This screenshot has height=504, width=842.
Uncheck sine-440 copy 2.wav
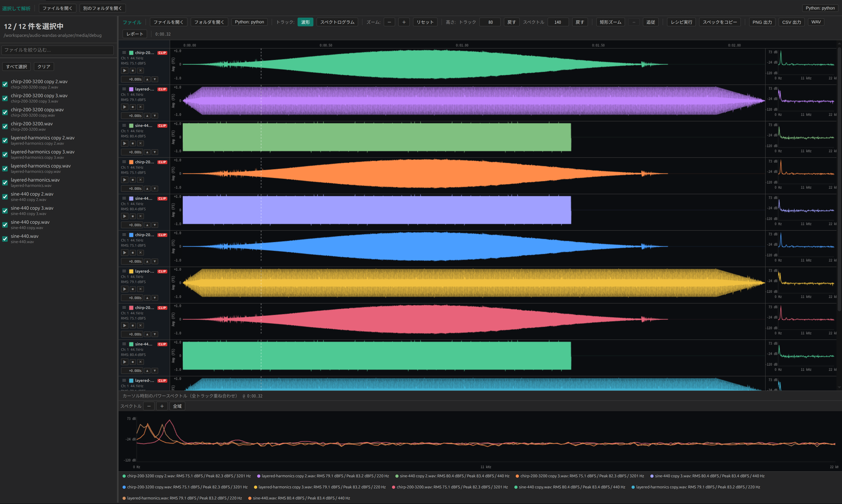[x=5, y=197]
